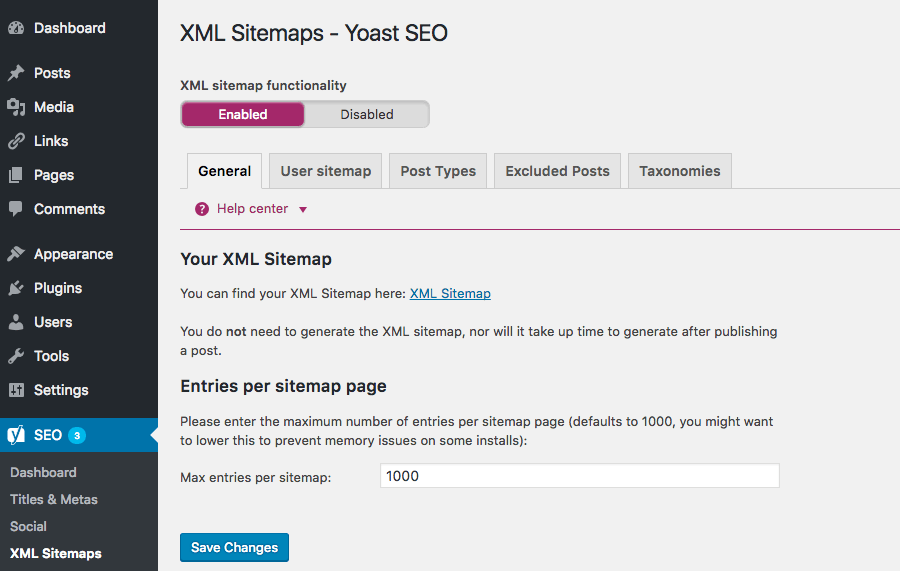
Task: Set XML sitemap functionality to Enabled
Action: click(x=243, y=114)
